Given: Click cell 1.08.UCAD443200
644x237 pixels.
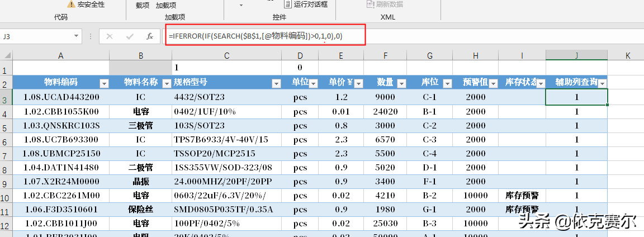Looking at the screenshot, I should pyautogui.click(x=61, y=97).
